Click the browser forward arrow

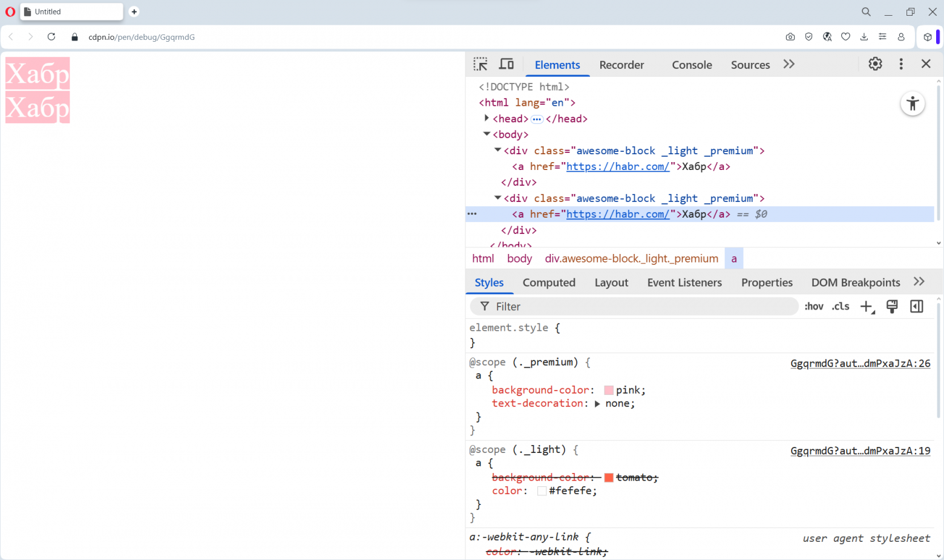[30, 37]
